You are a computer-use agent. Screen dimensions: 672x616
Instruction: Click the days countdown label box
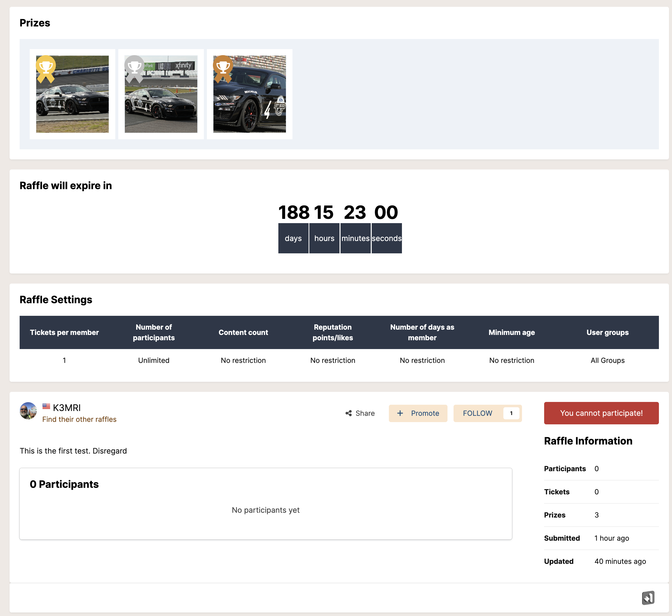point(293,238)
